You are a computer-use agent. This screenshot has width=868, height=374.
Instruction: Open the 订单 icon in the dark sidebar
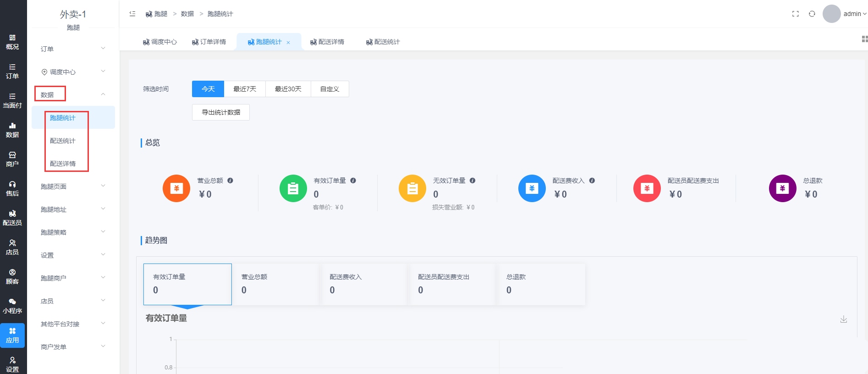12,71
